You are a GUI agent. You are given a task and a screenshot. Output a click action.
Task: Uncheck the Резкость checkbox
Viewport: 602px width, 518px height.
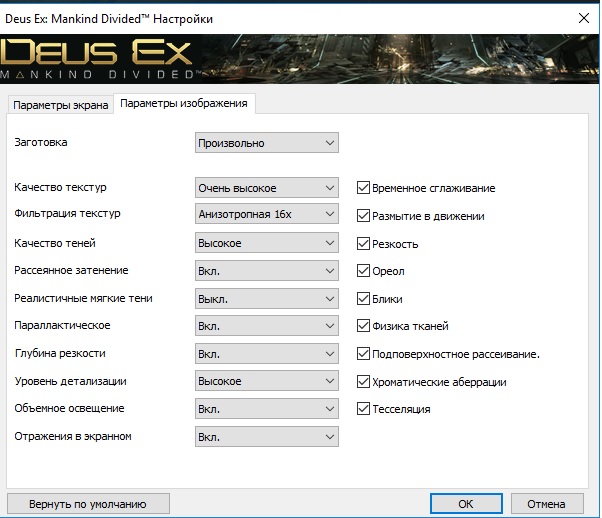coord(363,243)
